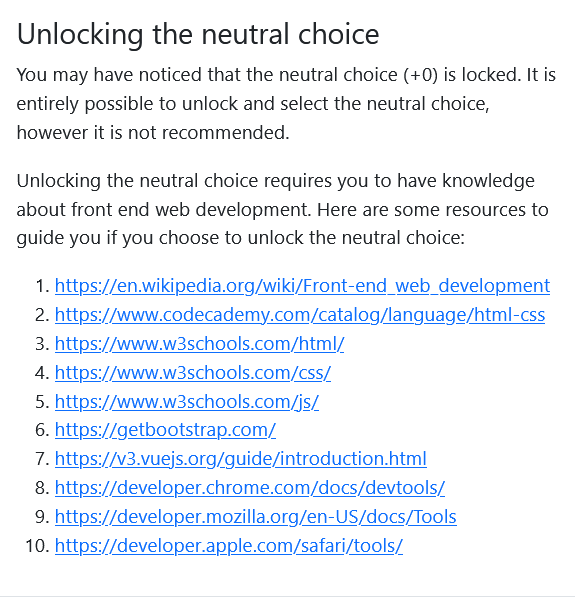575x597 pixels.
Task: Open the Vue.js v3 guide introduction link
Action: coord(241,459)
